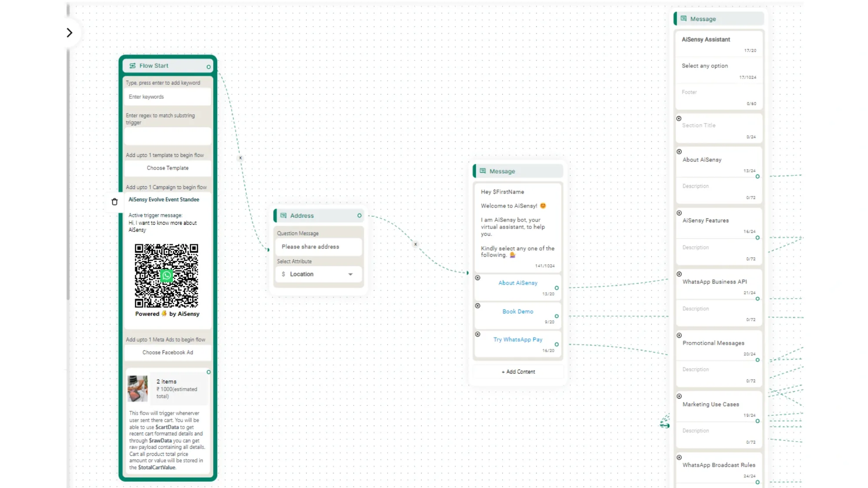The image size is (868, 488).
Task: Click the Enter keywords input field
Action: [167, 96]
